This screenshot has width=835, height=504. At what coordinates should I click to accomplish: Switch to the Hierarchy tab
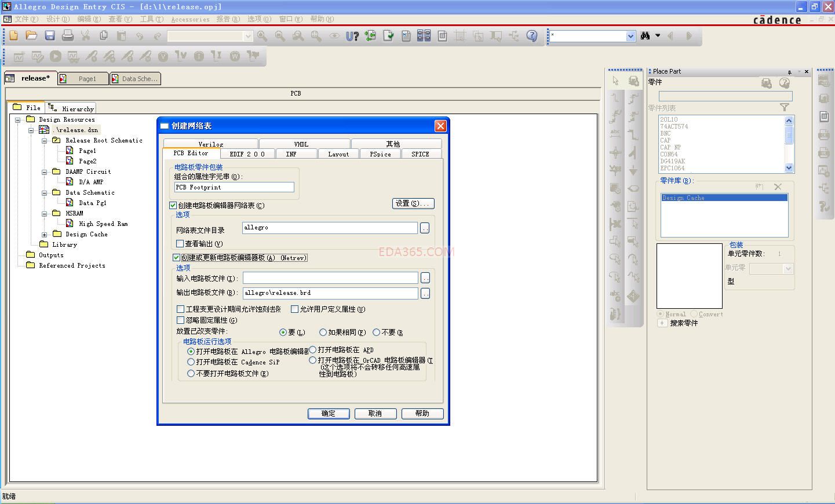tap(71, 108)
